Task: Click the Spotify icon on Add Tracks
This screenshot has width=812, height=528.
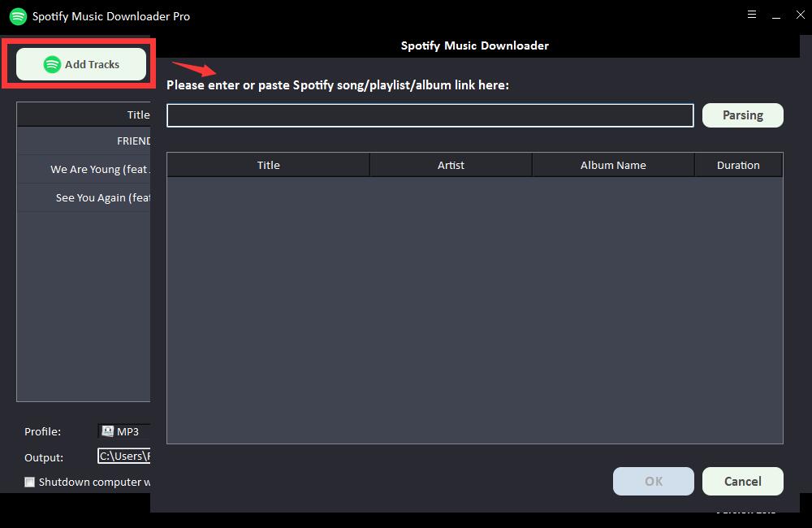Action: coord(52,64)
